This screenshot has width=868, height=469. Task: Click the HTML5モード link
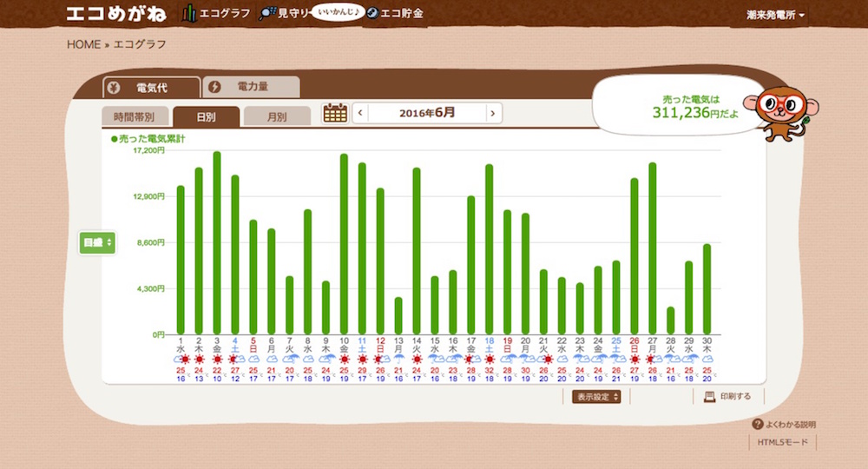782,442
